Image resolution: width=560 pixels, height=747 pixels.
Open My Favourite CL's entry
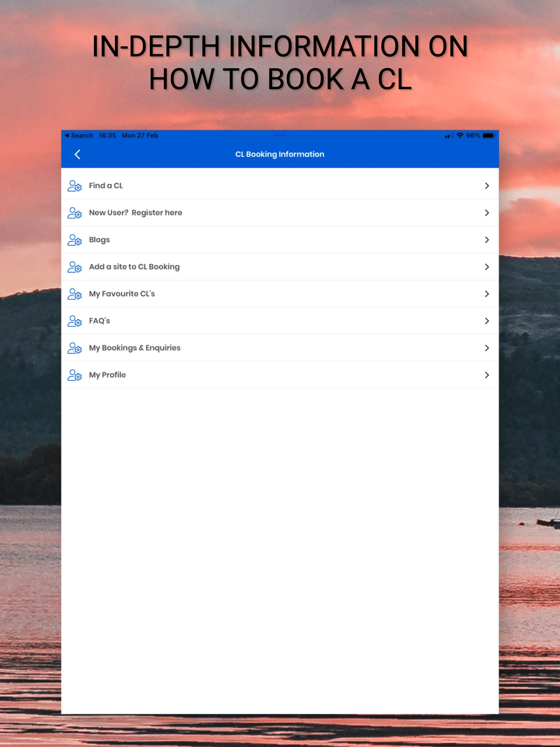point(280,294)
